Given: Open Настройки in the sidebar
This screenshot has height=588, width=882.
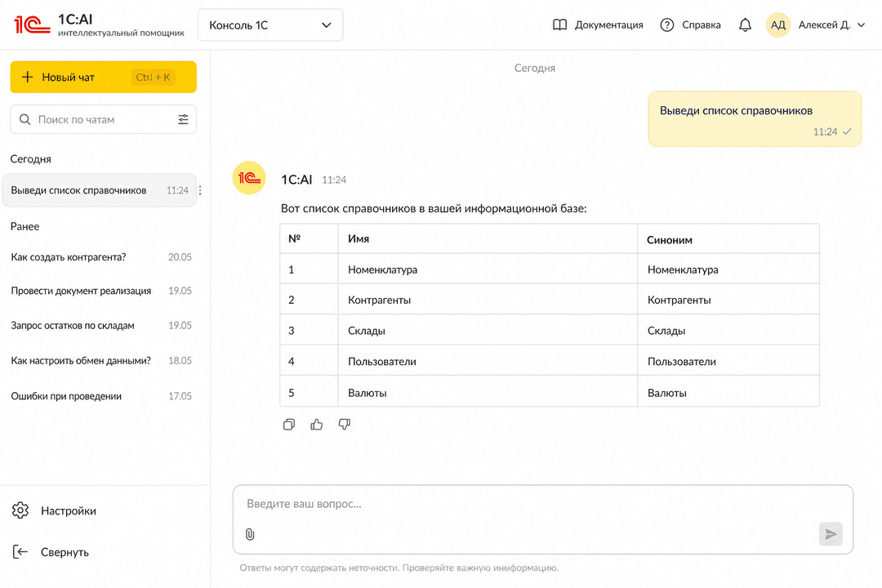Looking at the screenshot, I should point(54,511).
